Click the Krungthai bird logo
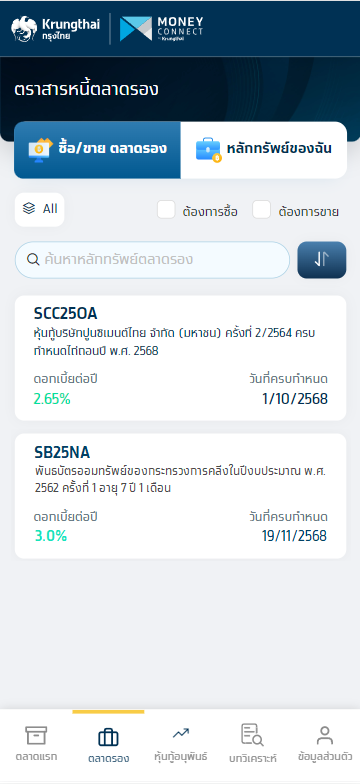The width and height of the screenshot is (360, 784). (24, 29)
